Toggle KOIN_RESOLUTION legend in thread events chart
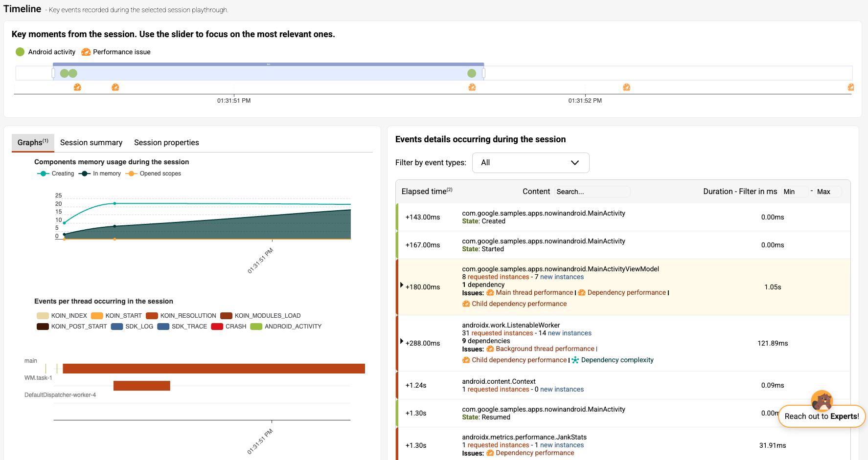This screenshot has height=460, width=868. point(181,316)
